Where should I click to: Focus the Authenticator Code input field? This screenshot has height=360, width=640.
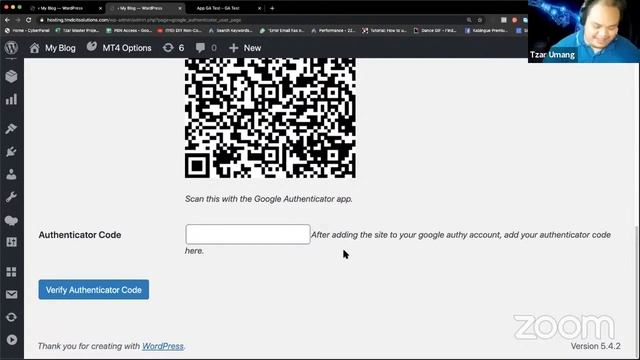click(x=248, y=234)
